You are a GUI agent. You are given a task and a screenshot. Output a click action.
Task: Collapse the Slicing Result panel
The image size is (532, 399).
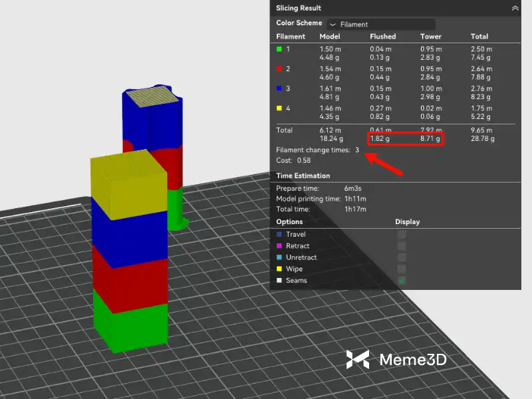coord(515,8)
